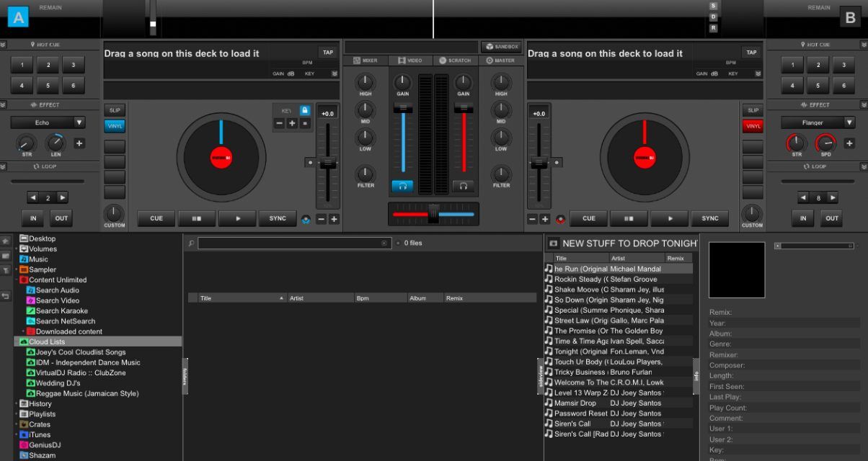
Task: Select Search Video entry
Action: coord(53,300)
